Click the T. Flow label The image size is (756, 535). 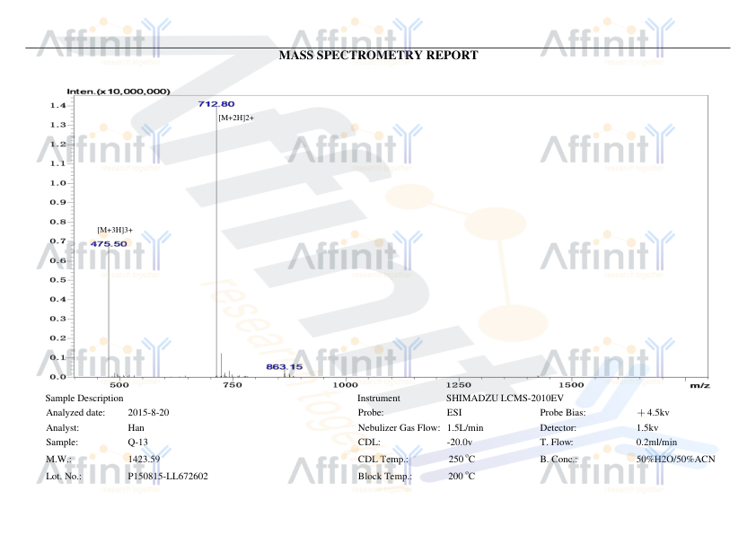coord(557,443)
